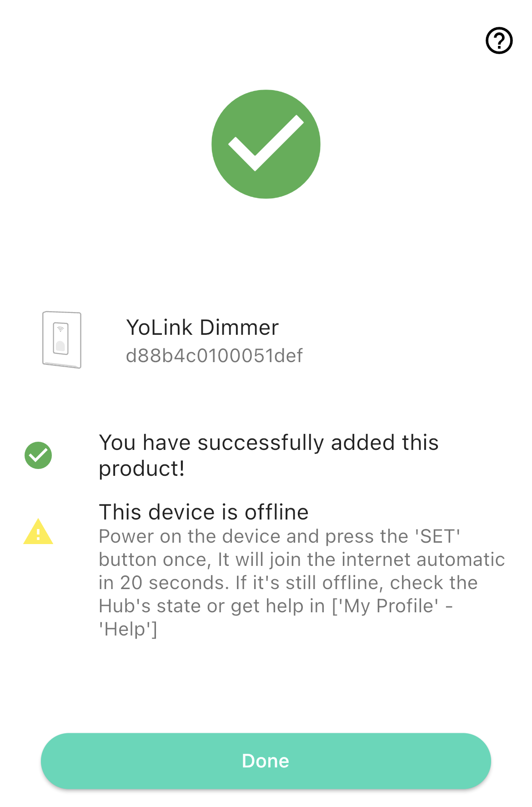Select the YoLink Dimmer device name
Viewport: 532px width, 807px height.
tap(202, 328)
